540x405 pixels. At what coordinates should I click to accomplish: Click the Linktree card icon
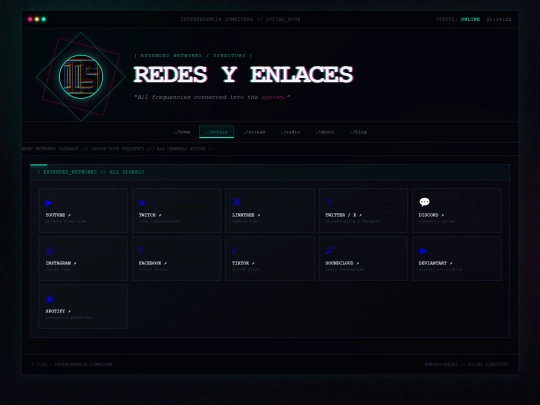pos(236,202)
